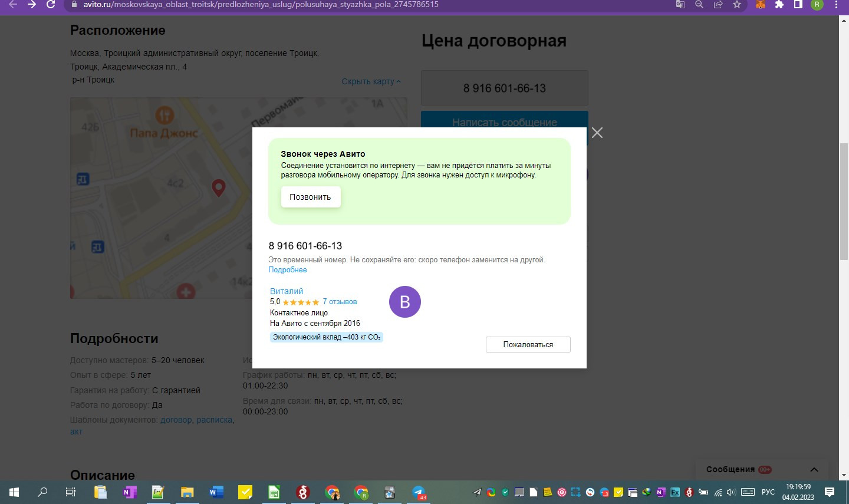Collapse the map via Скрыть карту

pyautogui.click(x=371, y=81)
